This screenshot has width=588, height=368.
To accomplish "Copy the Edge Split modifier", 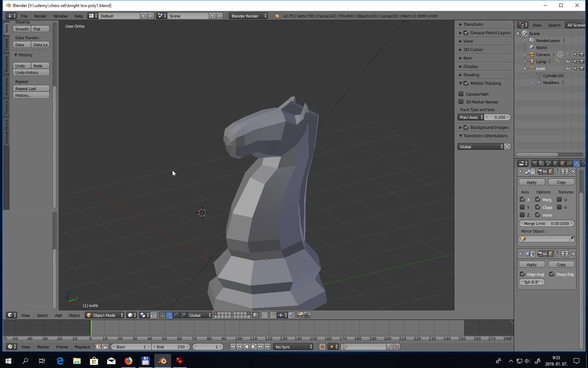I will tap(561, 265).
